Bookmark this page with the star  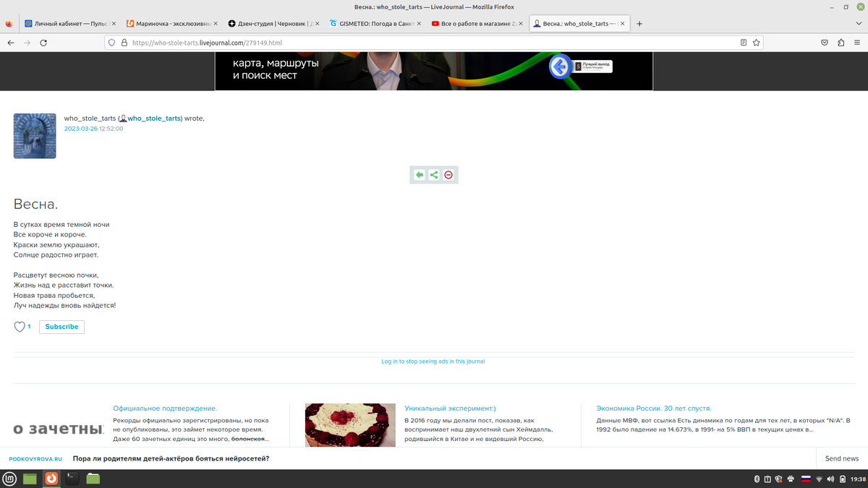tap(757, 43)
